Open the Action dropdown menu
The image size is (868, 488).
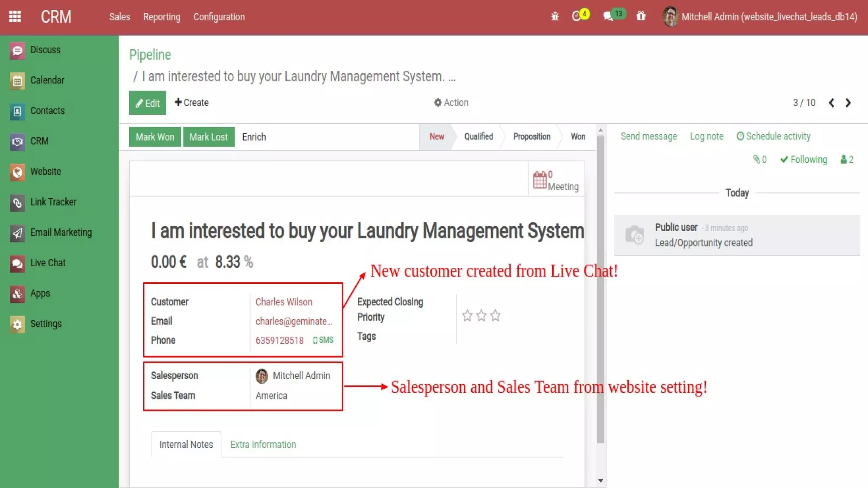tap(451, 103)
